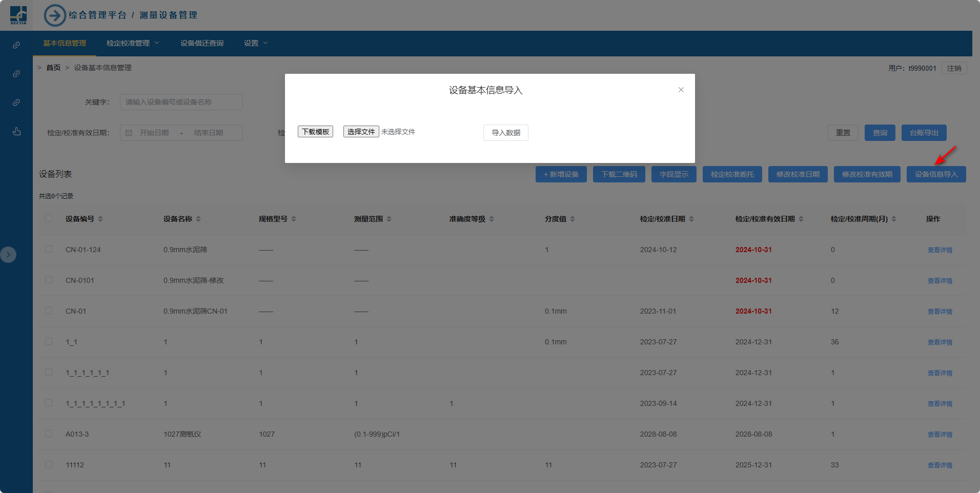Click the third link icon in left sidebar

16,102
